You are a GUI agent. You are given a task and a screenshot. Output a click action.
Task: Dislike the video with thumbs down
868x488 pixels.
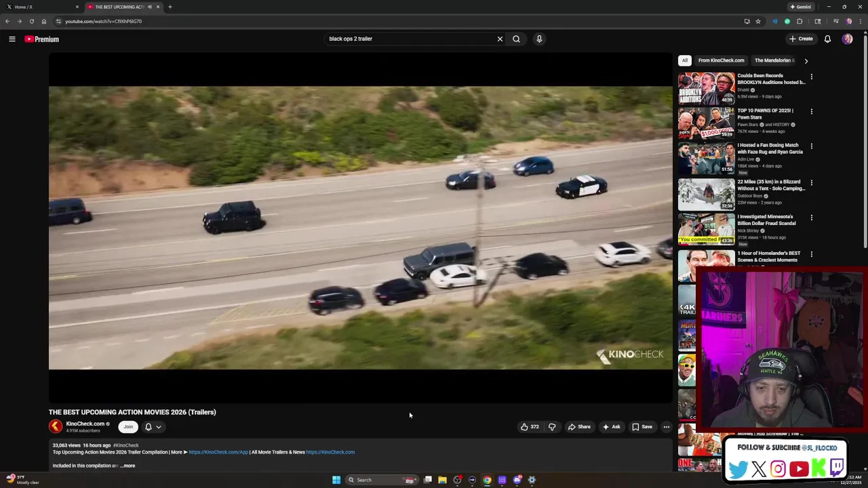tap(552, 427)
